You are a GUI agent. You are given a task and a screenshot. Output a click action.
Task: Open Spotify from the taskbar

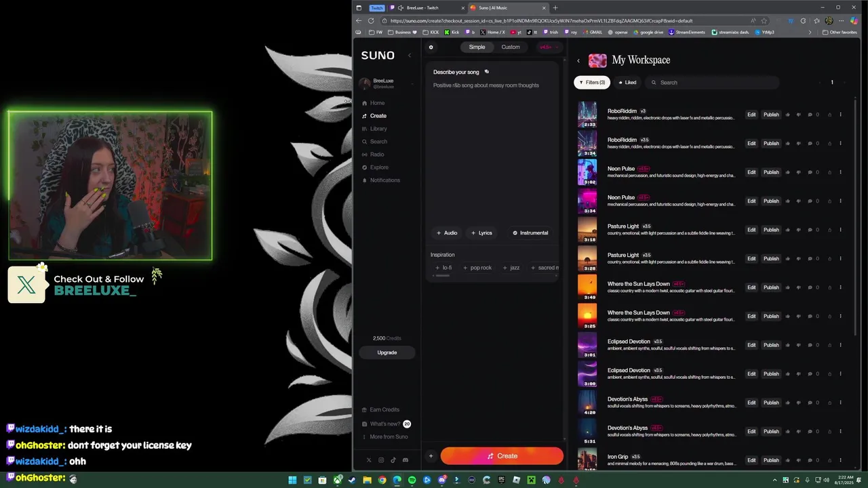point(412,480)
